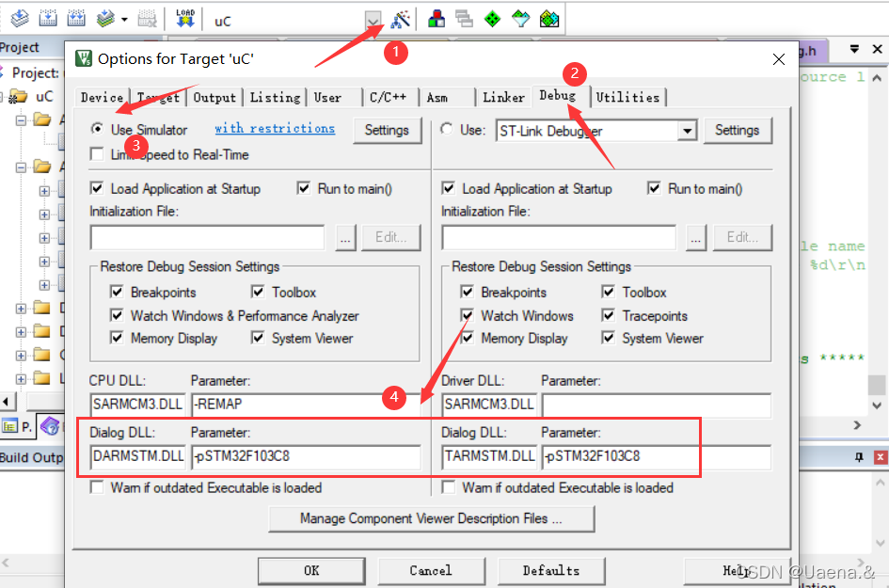This screenshot has height=588, width=889.
Task: Toggle simulator Run to main() checkbox
Action: coord(304,188)
